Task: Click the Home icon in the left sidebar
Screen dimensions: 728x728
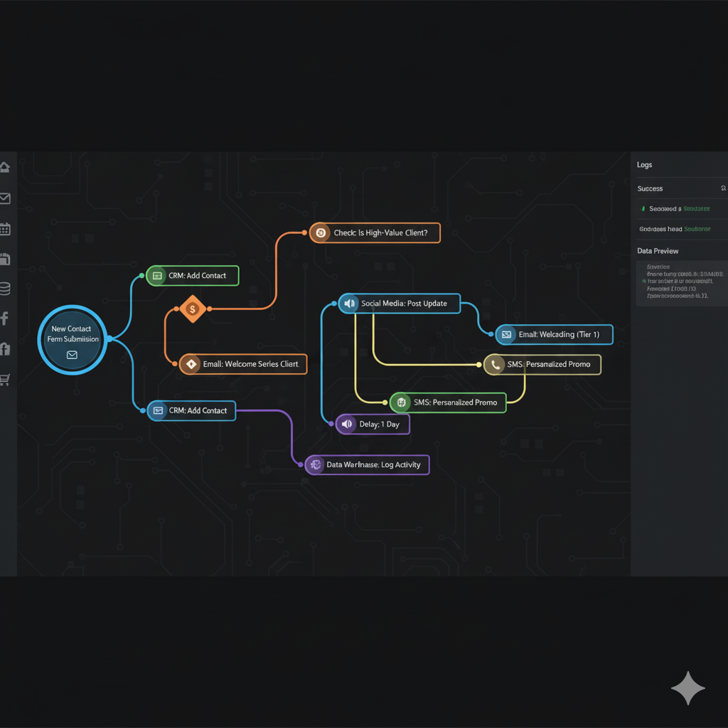Action: click(5, 168)
